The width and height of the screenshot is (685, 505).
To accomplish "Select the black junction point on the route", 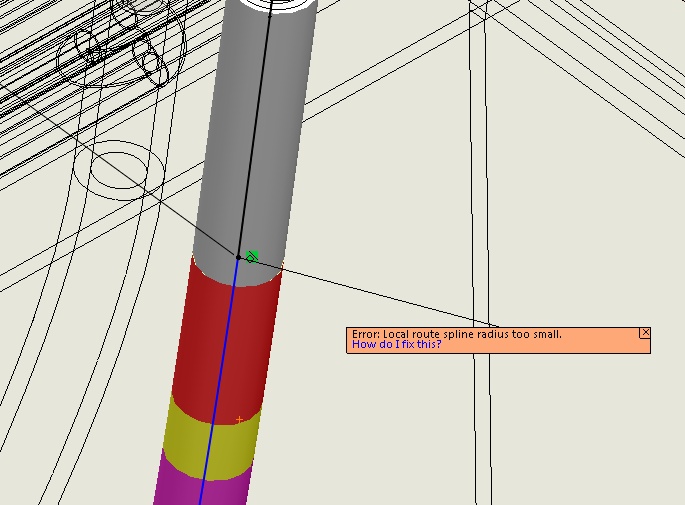I will (238, 257).
